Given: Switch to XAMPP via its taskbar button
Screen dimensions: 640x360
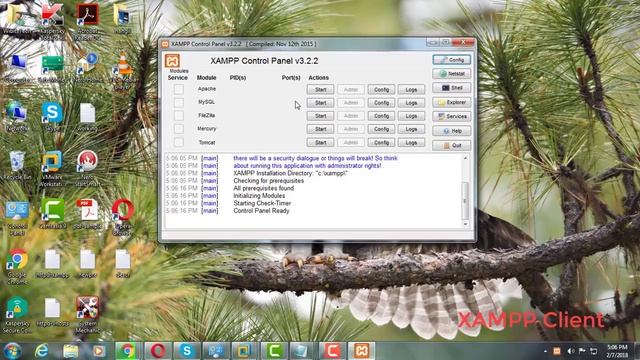Looking at the screenshot, I should tap(361, 351).
